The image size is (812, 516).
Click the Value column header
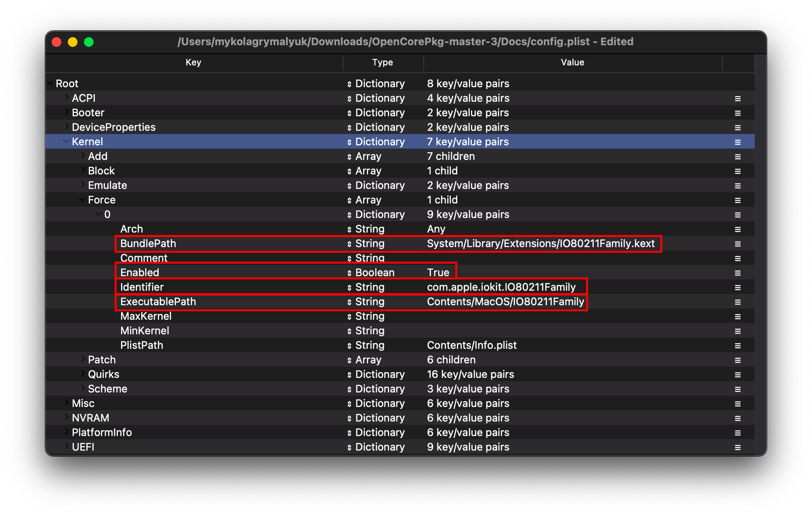[x=572, y=62]
